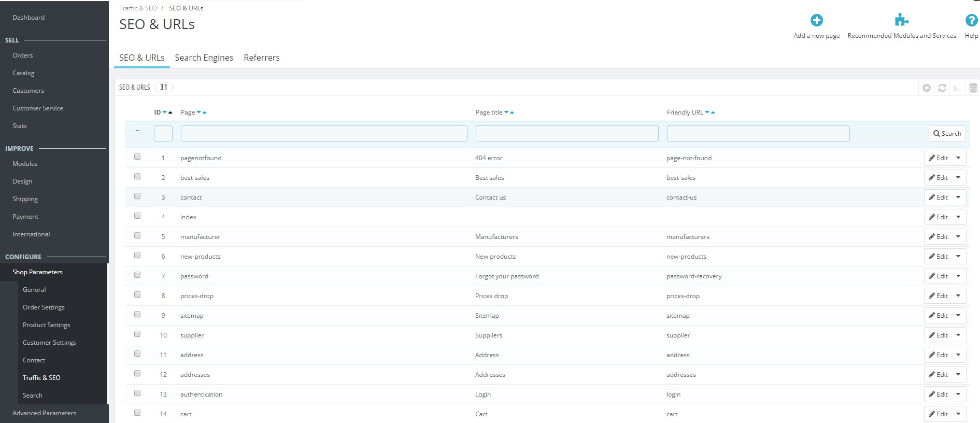Expand actions dropdown for best-sales row
The height and width of the screenshot is (423, 980).
point(959,178)
